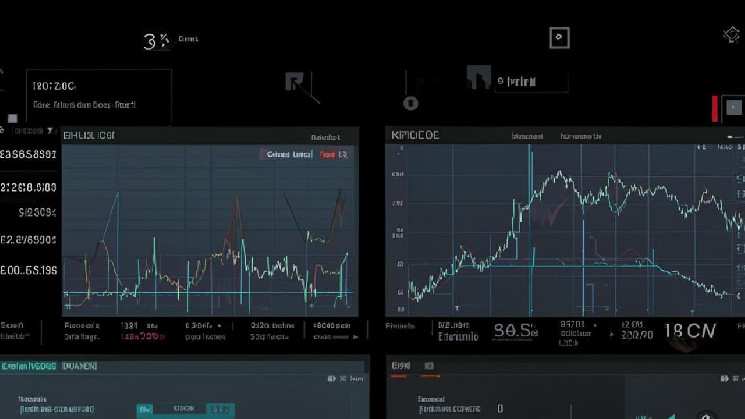Click into the field reading '0 |vrirll'

pos(531,82)
